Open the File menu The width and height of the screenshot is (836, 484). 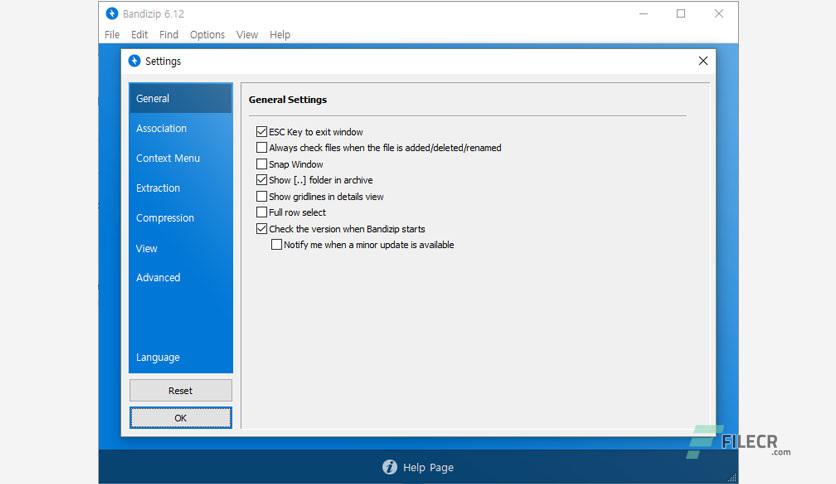[x=112, y=35]
